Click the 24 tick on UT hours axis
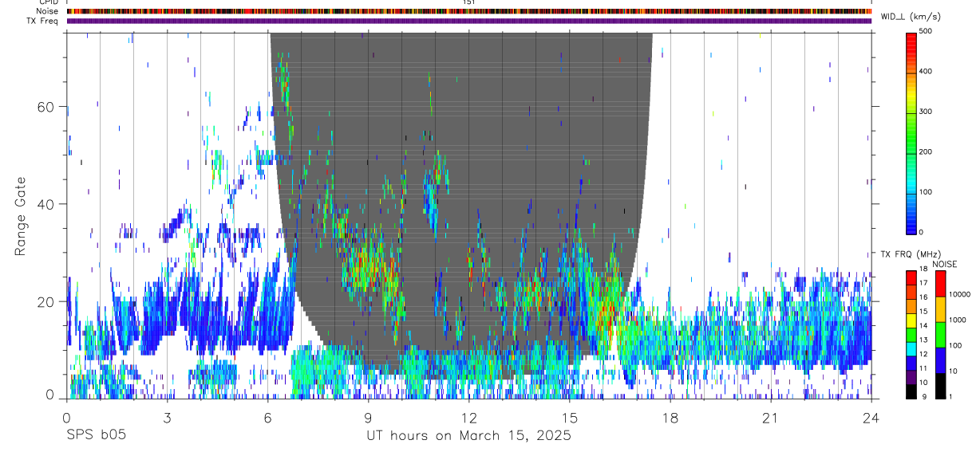The width and height of the screenshot is (980, 452). (x=871, y=418)
